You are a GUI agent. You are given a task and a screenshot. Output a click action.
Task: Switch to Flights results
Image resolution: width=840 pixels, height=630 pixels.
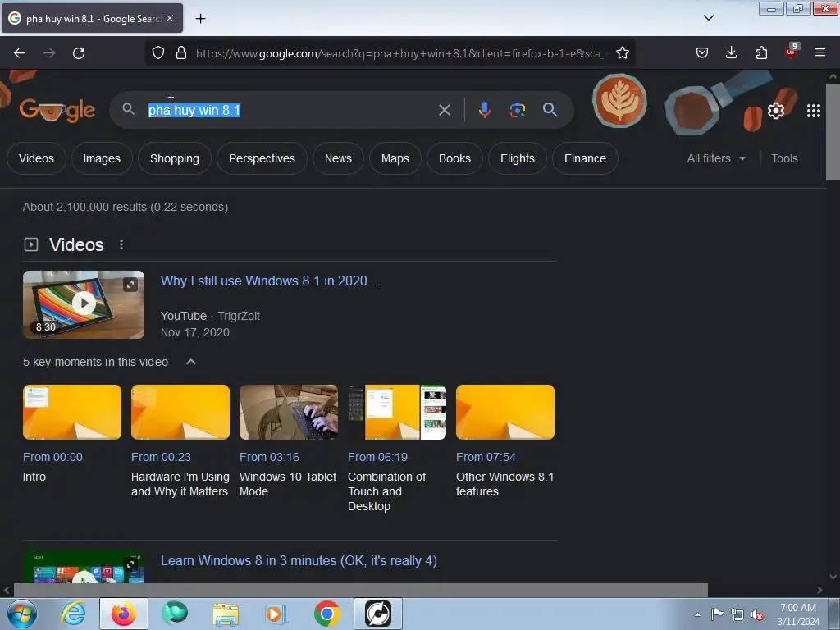click(518, 158)
